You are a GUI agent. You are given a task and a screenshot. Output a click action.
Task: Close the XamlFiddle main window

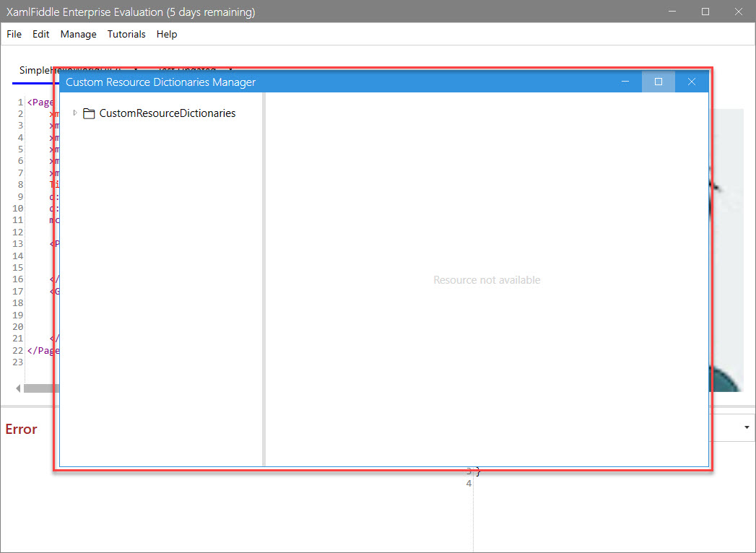[738, 12]
